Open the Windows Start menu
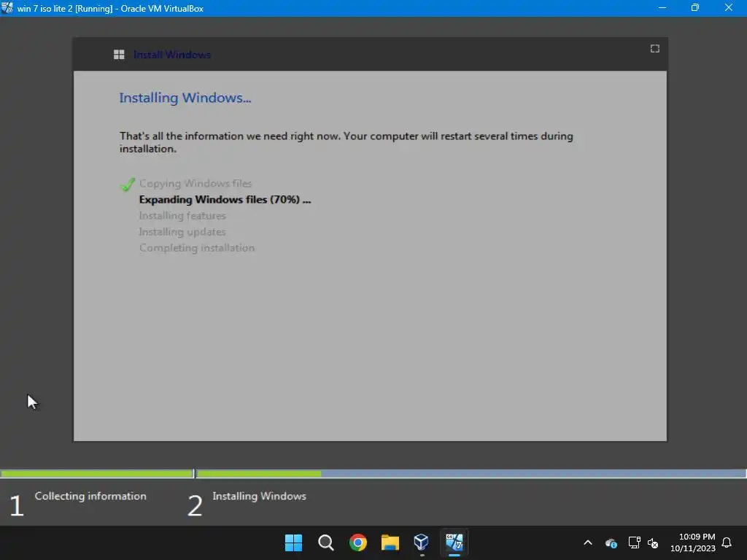The width and height of the screenshot is (747, 560). (293, 542)
